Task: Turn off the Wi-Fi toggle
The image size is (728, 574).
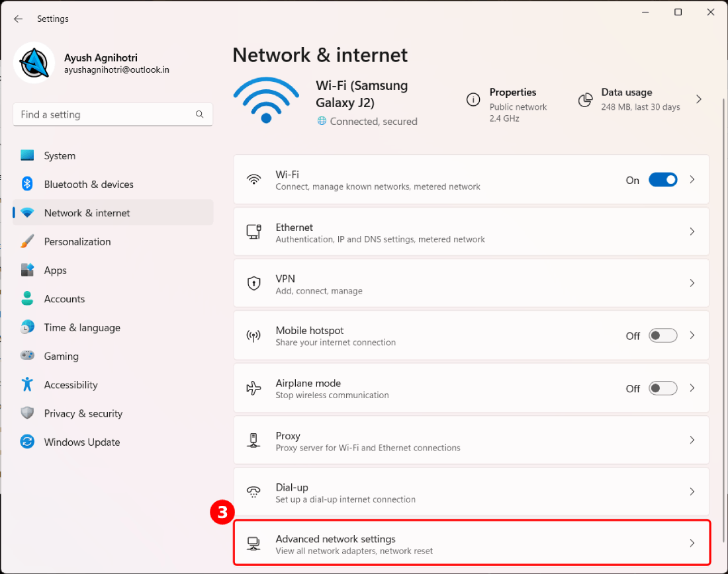Action: tap(662, 180)
